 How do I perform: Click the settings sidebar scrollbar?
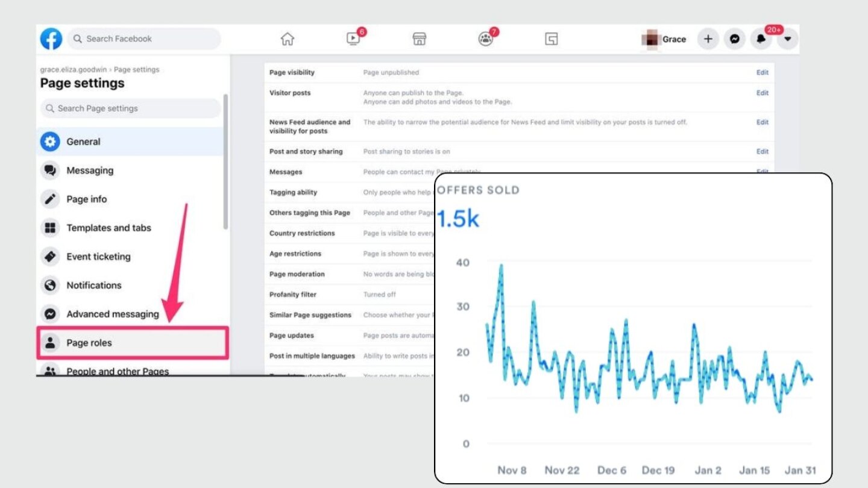226,161
